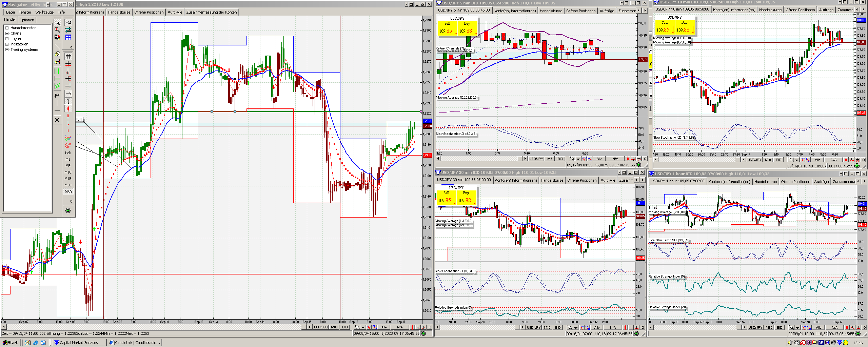868x347 pixels.
Task: Expand the overflow chevron below M60 in Navigator
Action: [71, 201]
